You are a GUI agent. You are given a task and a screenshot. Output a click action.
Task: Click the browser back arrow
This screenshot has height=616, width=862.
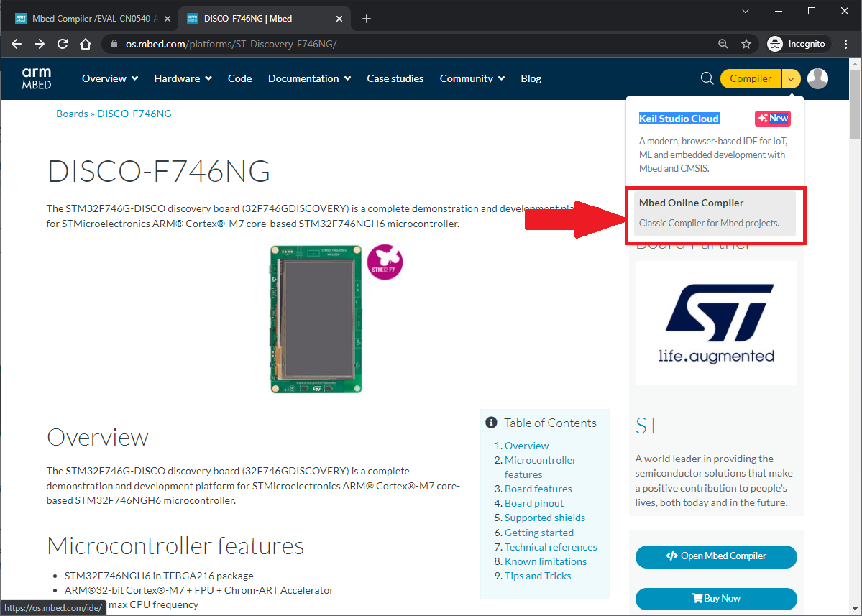click(x=17, y=44)
